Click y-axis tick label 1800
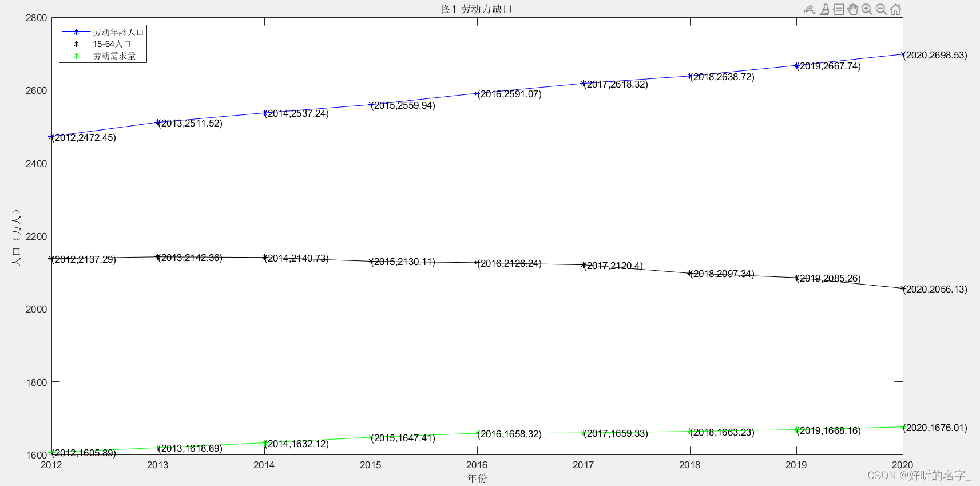This screenshot has height=486, width=980. [37, 382]
